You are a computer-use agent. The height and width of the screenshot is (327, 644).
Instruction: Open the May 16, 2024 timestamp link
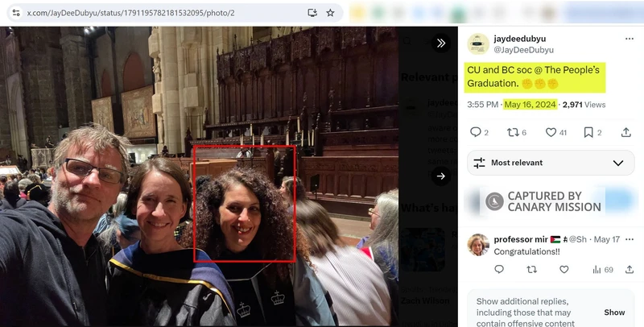pyautogui.click(x=530, y=105)
